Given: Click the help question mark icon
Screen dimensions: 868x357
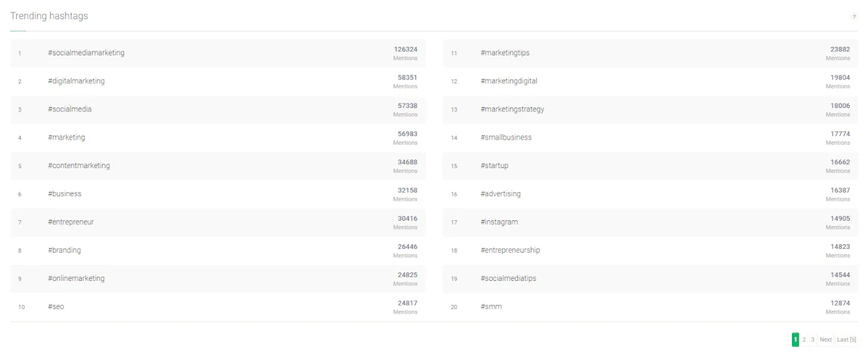Looking at the screenshot, I should [x=854, y=17].
